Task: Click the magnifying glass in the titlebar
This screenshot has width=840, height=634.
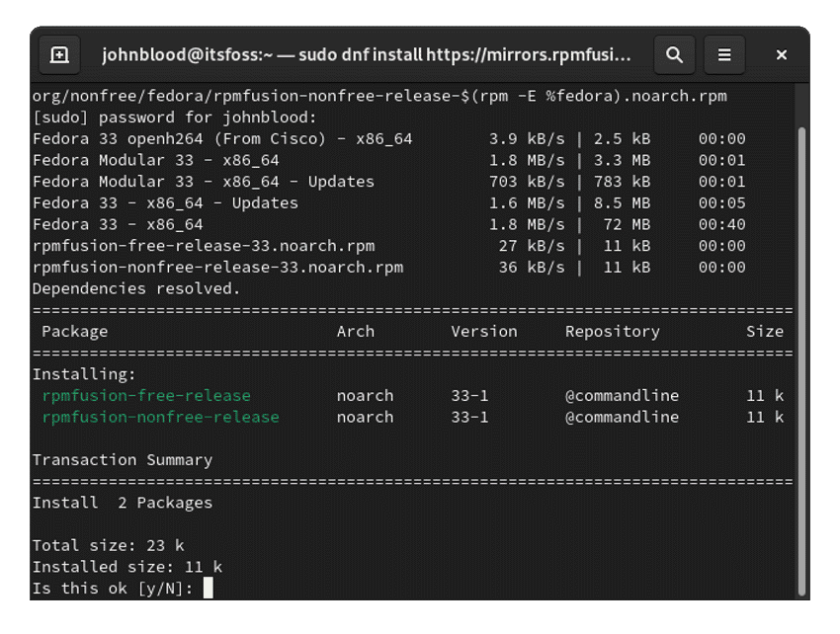Action: (675, 54)
